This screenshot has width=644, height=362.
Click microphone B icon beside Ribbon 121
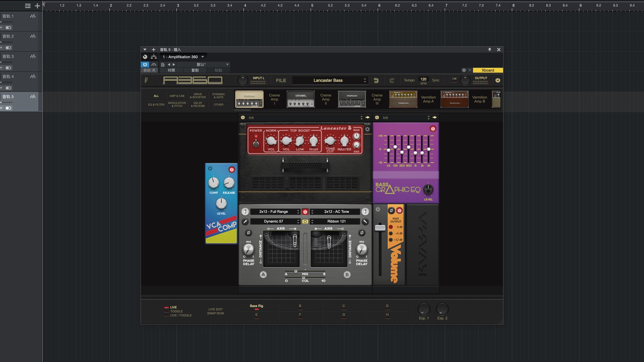coord(365,222)
